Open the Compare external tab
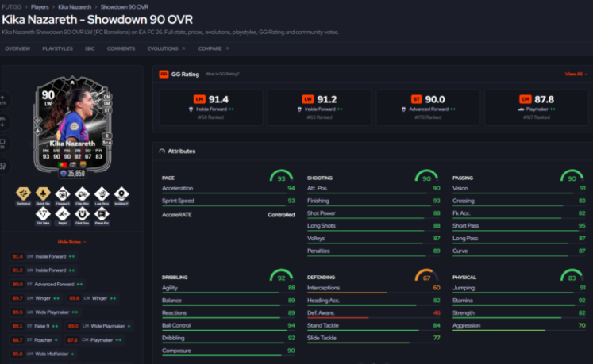593x364 pixels. pos(214,48)
